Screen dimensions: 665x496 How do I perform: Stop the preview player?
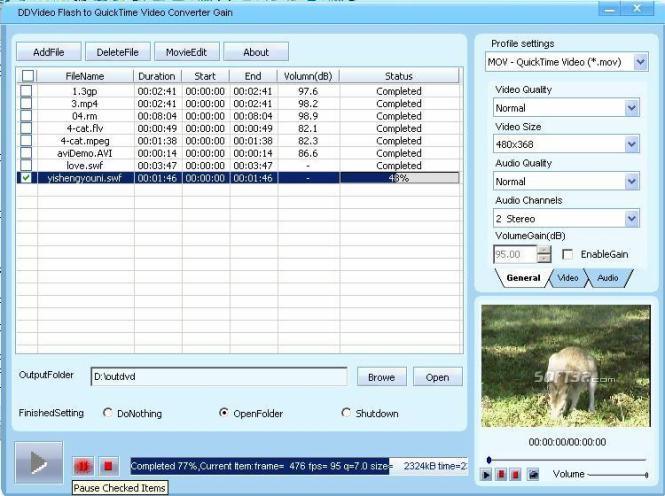(516, 475)
